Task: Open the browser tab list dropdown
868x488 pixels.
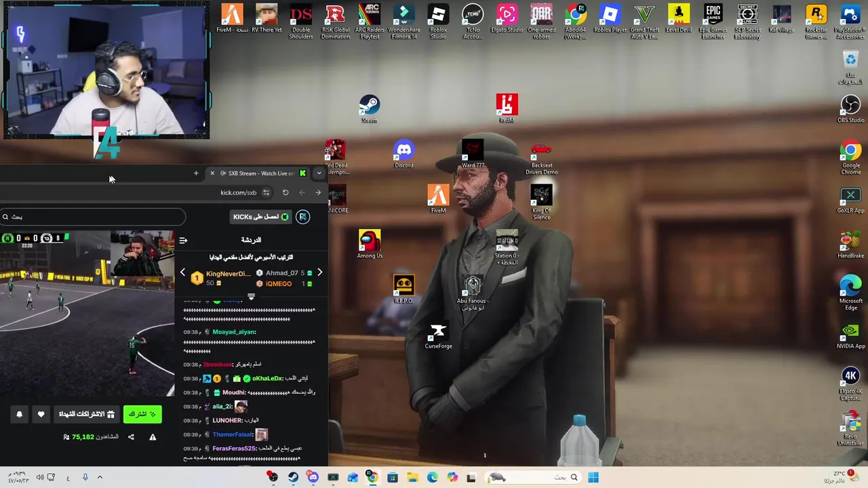Action: [319, 174]
